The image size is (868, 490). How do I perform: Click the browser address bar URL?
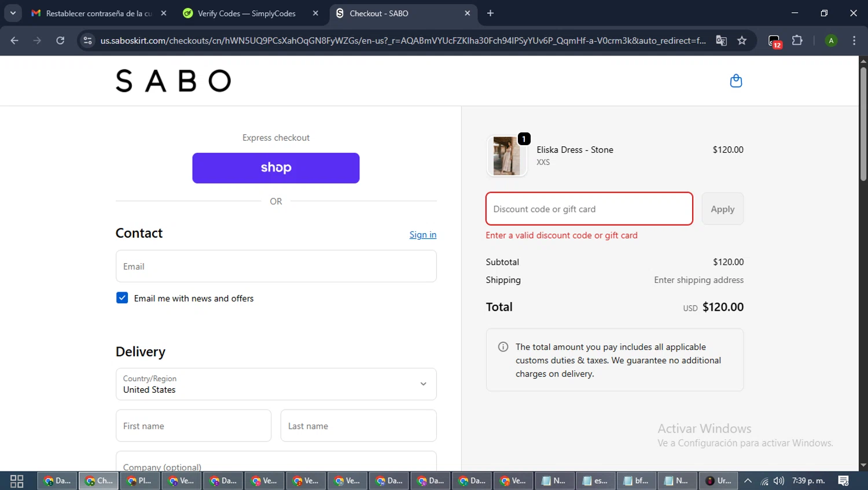[403, 40]
